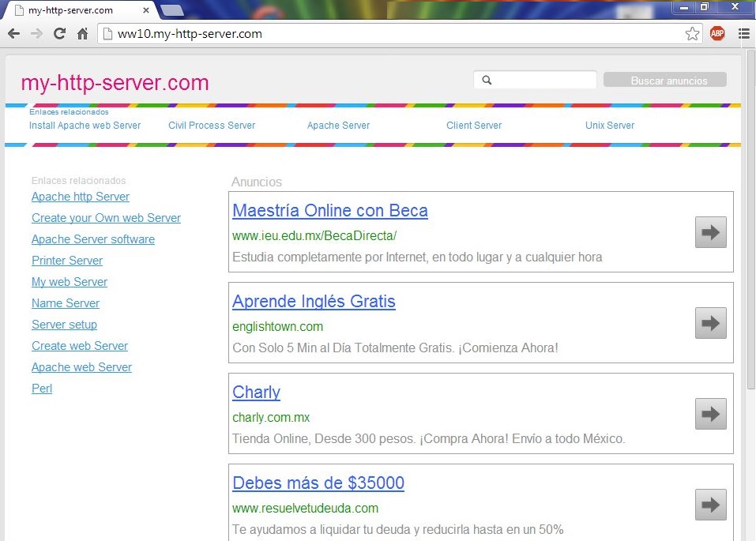Open Server setup link

pyautogui.click(x=64, y=325)
